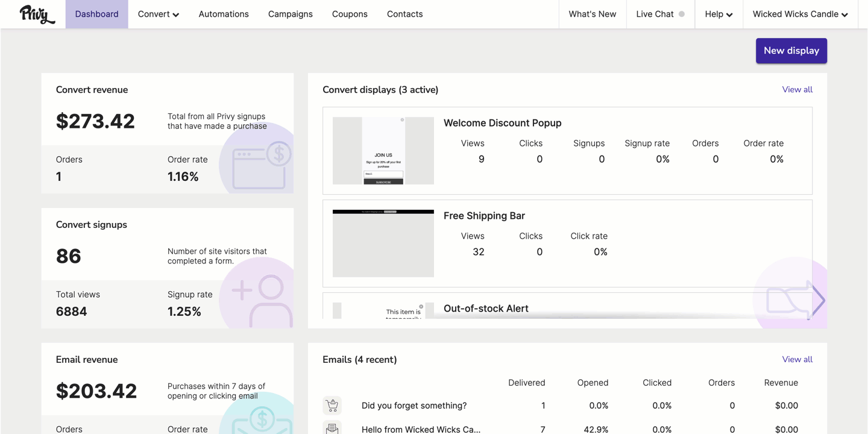Open the Wicked Wicks Candle account menu
The height and width of the screenshot is (434, 868).
(x=800, y=14)
